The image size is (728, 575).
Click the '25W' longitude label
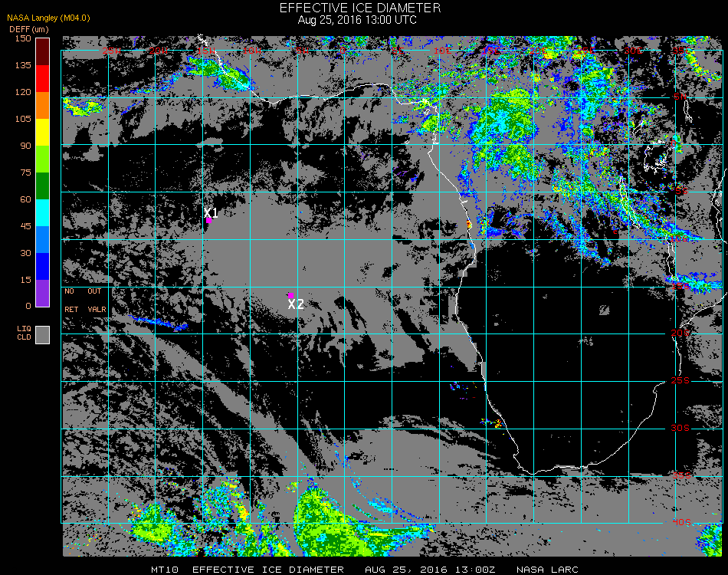[x=111, y=51]
